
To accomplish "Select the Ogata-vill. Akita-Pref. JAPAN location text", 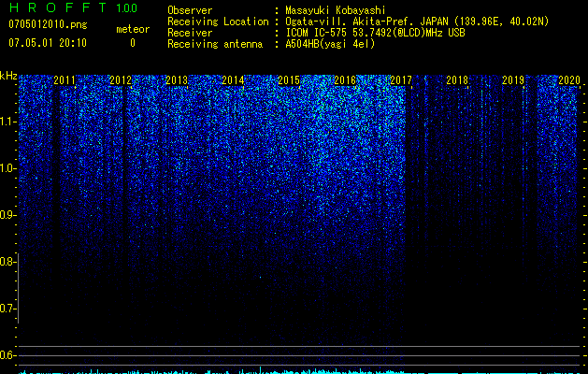I will click(417, 22).
